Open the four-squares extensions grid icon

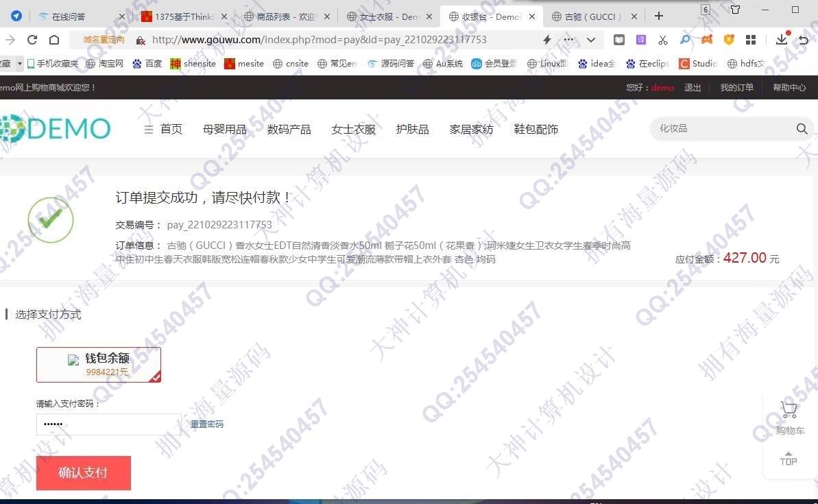751,40
